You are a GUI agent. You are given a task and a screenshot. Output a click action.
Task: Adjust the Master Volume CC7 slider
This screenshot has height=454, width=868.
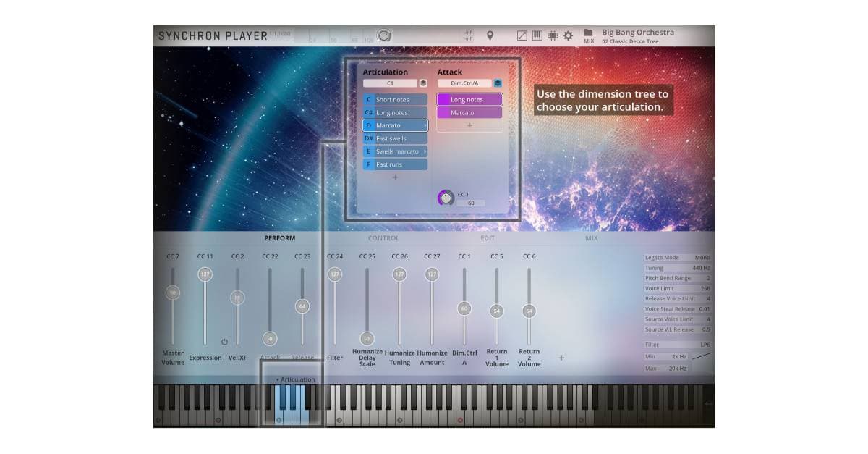(x=173, y=292)
